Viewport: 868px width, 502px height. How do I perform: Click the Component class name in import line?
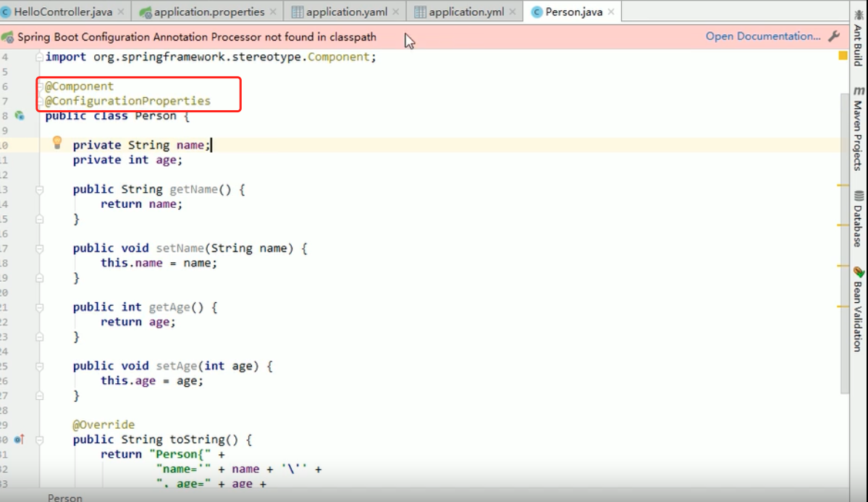[338, 57]
